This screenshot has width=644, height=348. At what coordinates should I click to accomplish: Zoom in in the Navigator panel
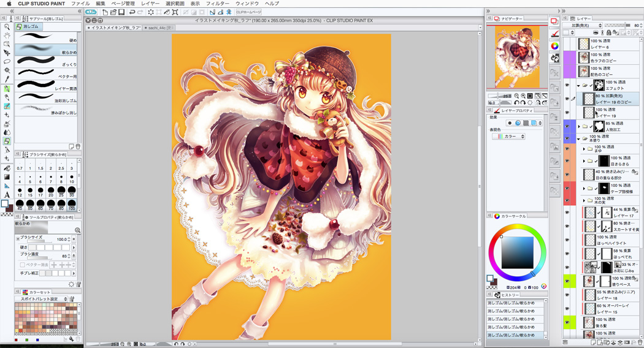[x=523, y=96]
